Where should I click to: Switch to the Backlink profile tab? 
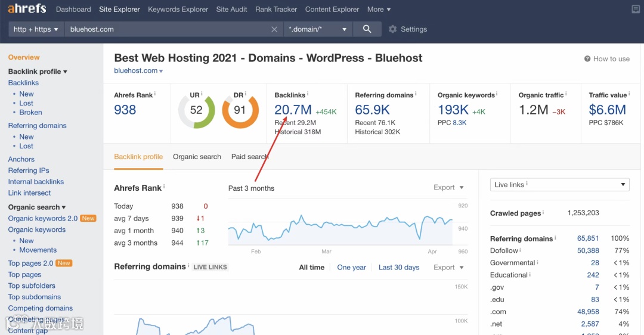[x=138, y=157]
